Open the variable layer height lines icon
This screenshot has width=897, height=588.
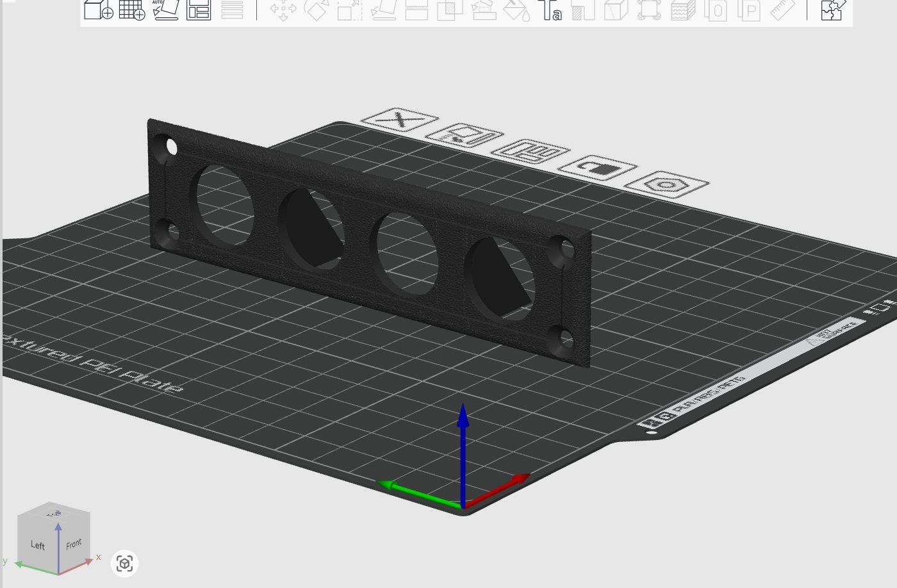232,10
